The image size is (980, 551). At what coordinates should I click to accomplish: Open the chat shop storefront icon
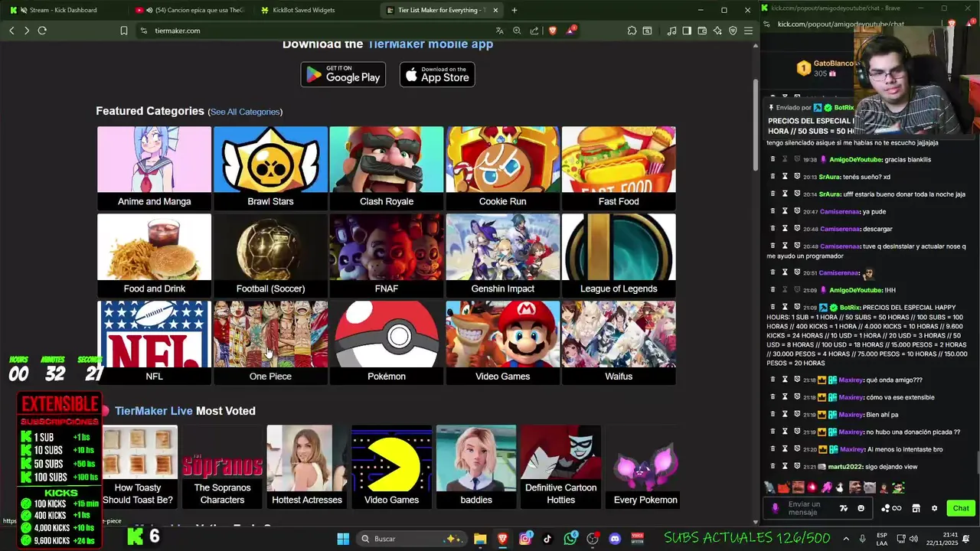coord(917,508)
